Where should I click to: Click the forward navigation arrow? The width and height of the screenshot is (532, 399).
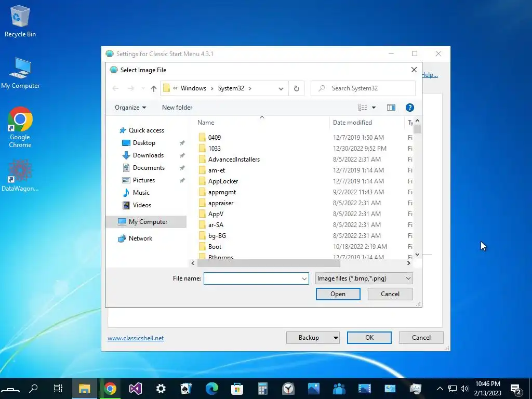coord(130,88)
